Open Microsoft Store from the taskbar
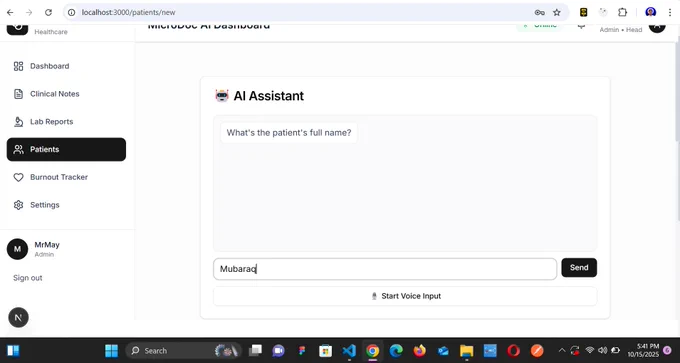 [325, 350]
